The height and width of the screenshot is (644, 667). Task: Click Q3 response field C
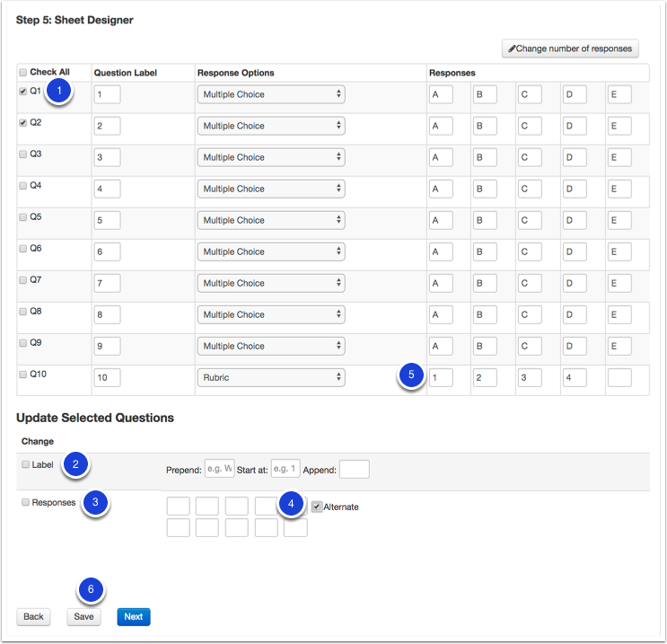(530, 157)
